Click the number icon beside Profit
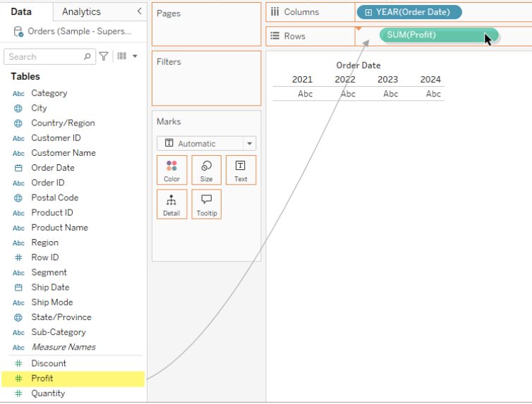 (18, 379)
